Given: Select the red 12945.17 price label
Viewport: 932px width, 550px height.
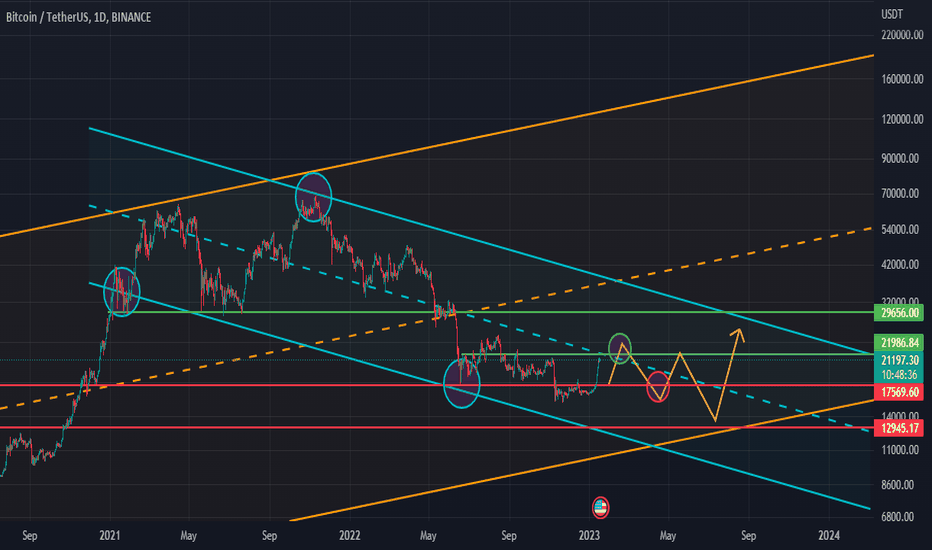Looking at the screenshot, I should [x=899, y=428].
